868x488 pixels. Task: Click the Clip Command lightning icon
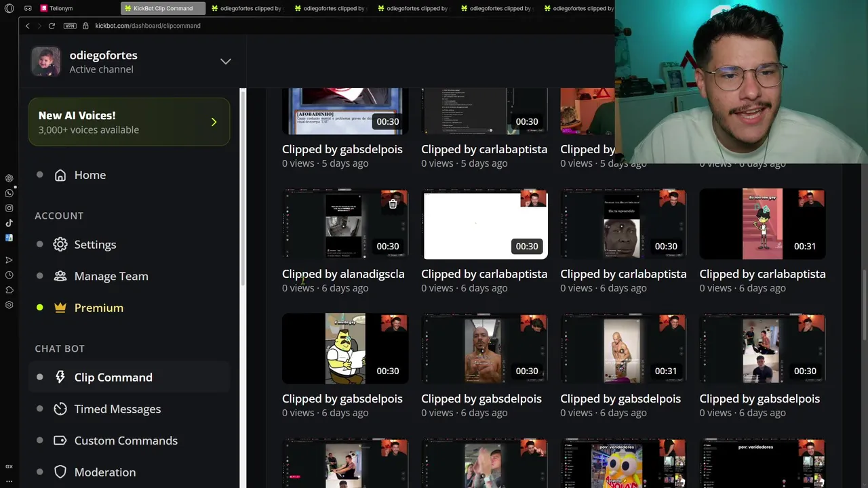60,378
